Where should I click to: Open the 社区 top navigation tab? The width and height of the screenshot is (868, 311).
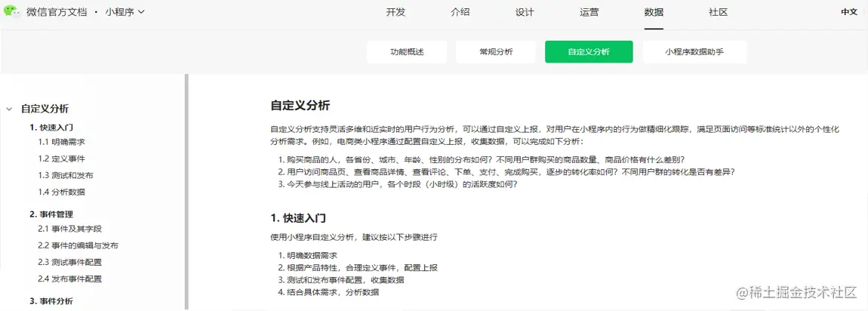(x=718, y=12)
